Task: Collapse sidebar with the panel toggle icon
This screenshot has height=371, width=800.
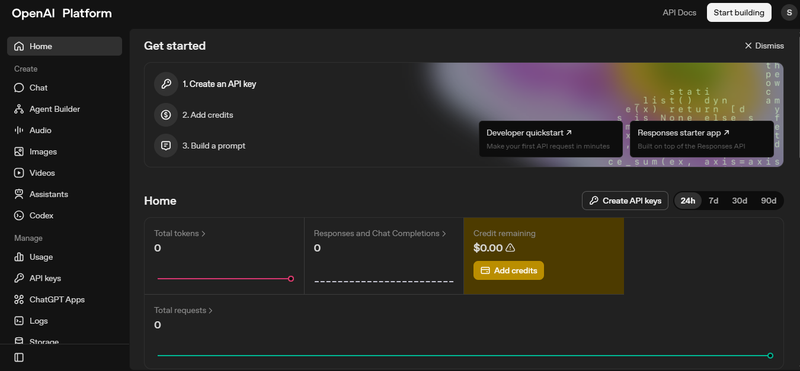Action: (19, 358)
